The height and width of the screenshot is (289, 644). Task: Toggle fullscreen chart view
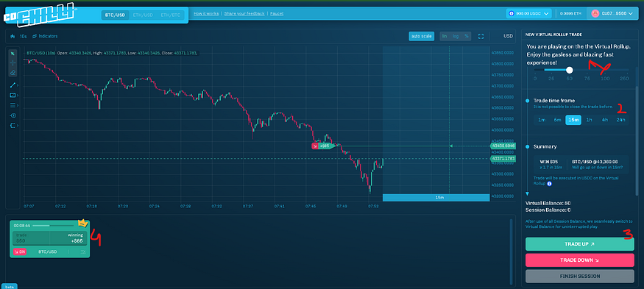tap(481, 36)
